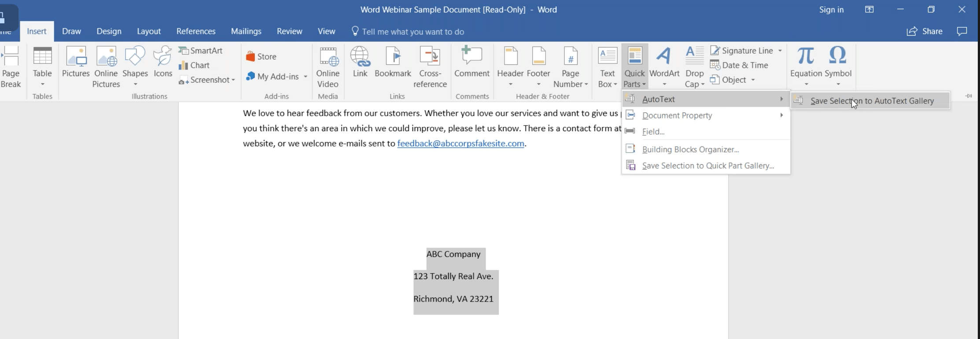This screenshot has width=980, height=339.
Task: Add a Bookmark
Action: tap(393, 63)
